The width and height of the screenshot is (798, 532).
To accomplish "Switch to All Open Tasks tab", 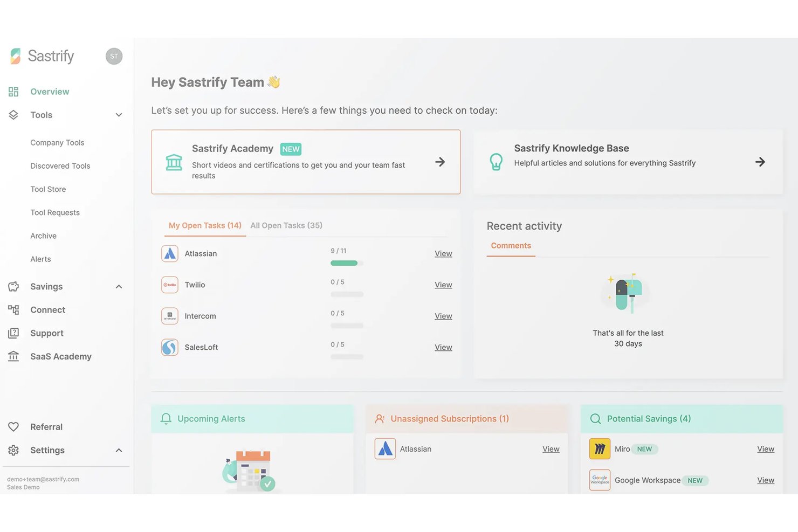I will 286,225.
